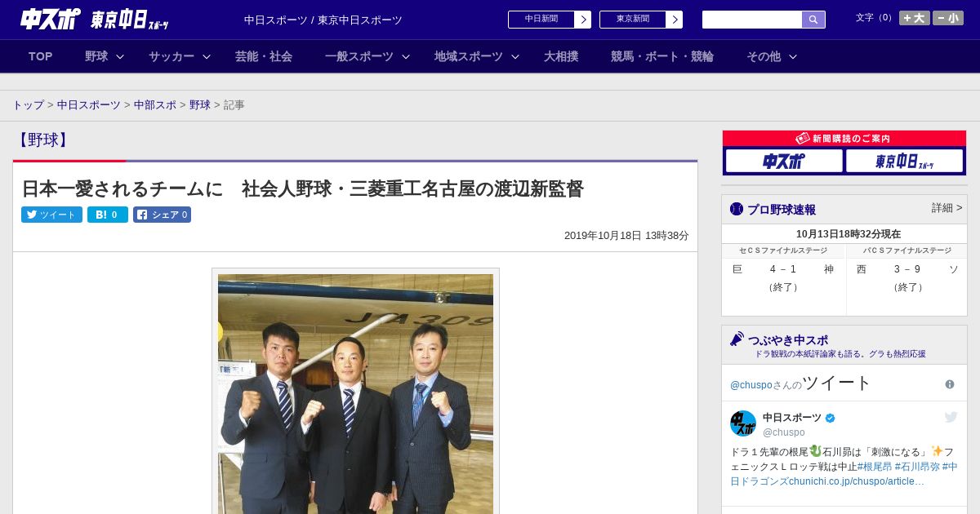Expand the 一般スポーツ menu chevron

pyautogui.click(x=406, y=56)
